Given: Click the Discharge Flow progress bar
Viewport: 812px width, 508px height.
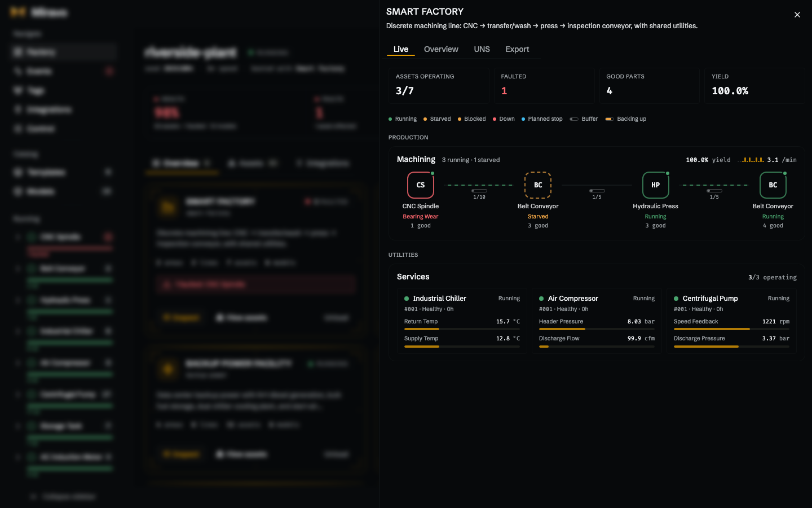Looking at the screenshot, I should (597, 346).
